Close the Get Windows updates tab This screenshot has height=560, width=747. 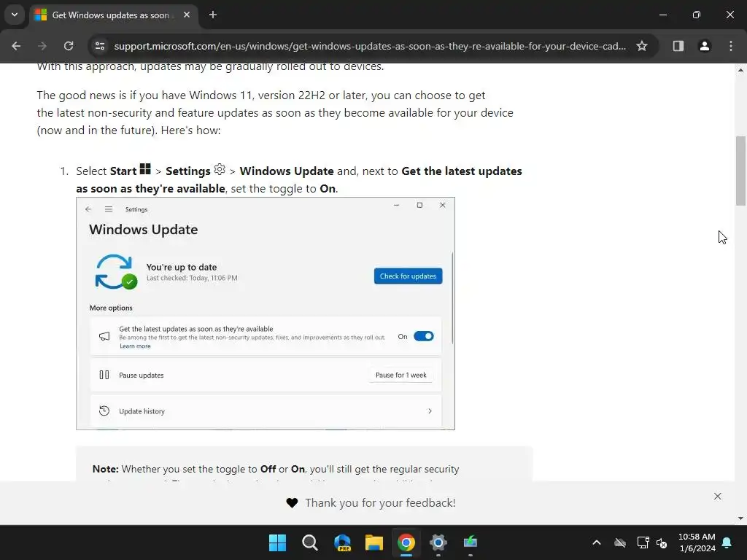click(x=187, y=15)
